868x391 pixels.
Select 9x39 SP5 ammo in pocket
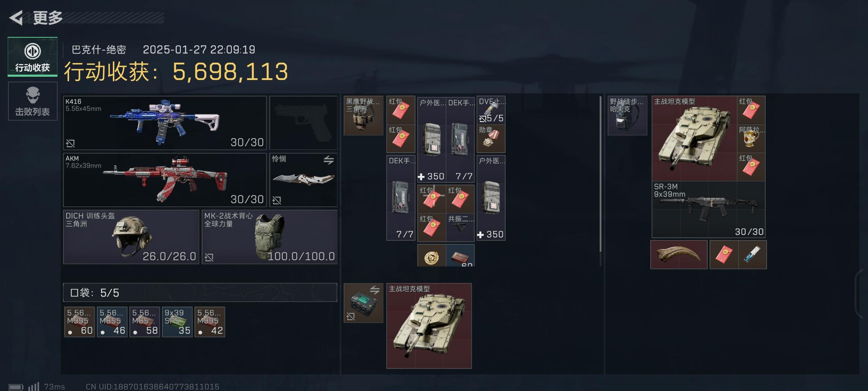177,322
